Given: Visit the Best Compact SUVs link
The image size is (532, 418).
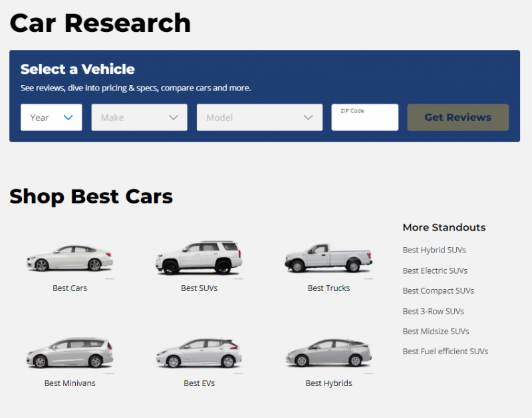Looking at the screenshot, I should coord(438,291).
